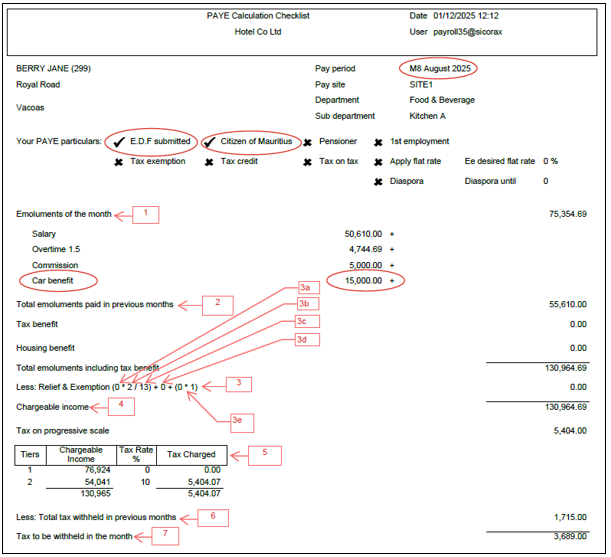
Task: Select callout box number 2
Action: point(218,302)
